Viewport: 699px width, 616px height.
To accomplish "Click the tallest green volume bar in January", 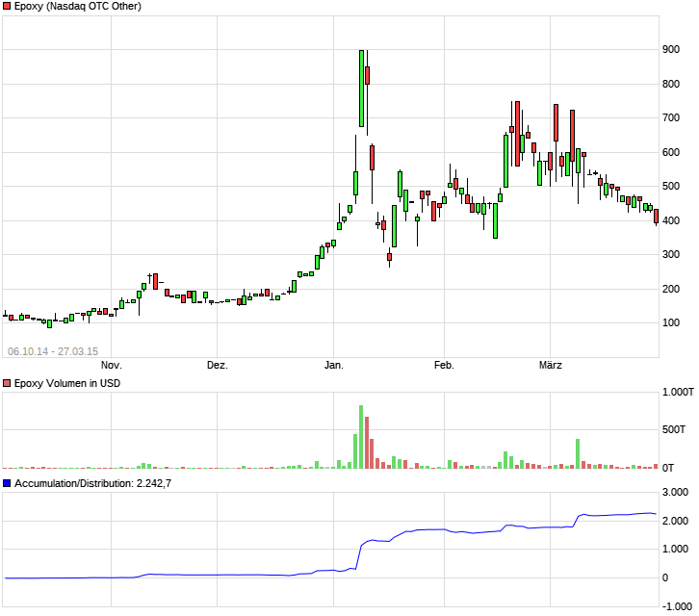I will point(361,437).
